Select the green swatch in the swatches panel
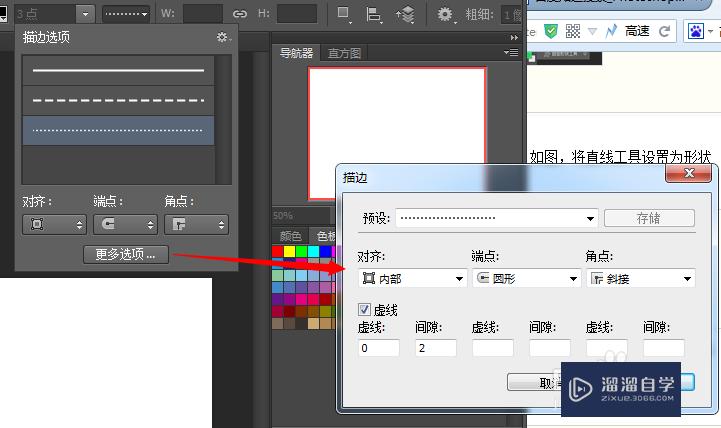This screenshot has width=721, height=428. point(301,251)
